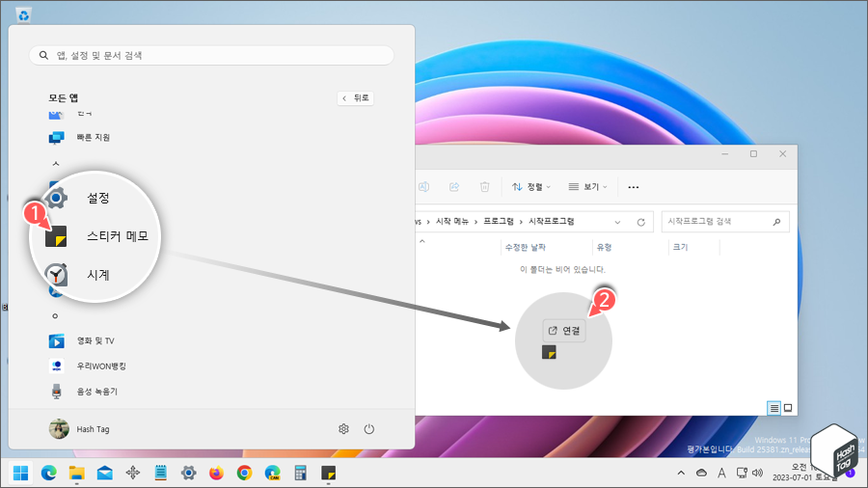Launch Quick Assist (빠른 지원)
This screenshot has width=868, height=488.
click(79, 137)
